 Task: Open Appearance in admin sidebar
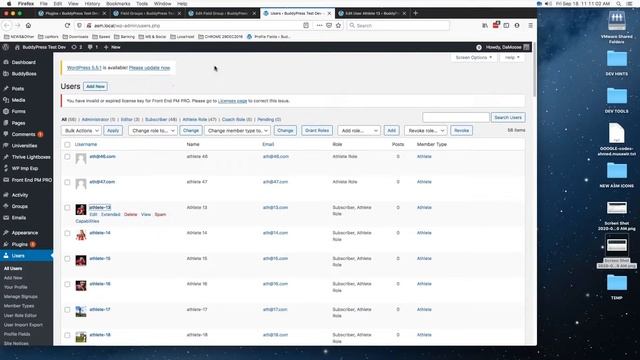(x=24, y=233)
